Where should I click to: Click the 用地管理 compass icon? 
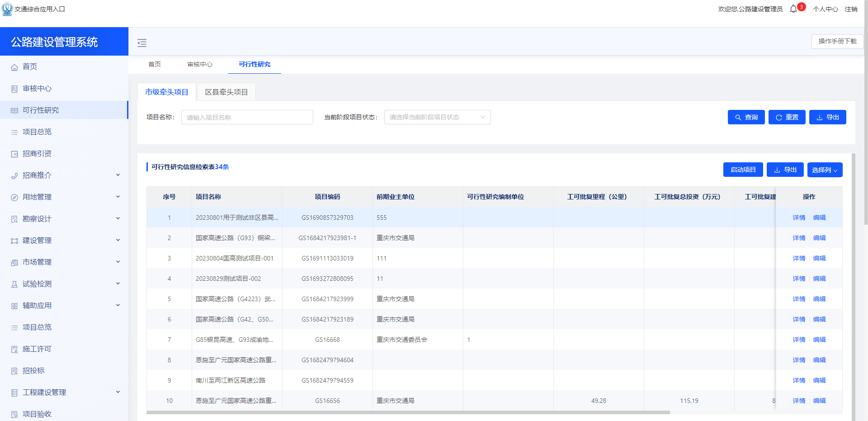click(14, 197)
